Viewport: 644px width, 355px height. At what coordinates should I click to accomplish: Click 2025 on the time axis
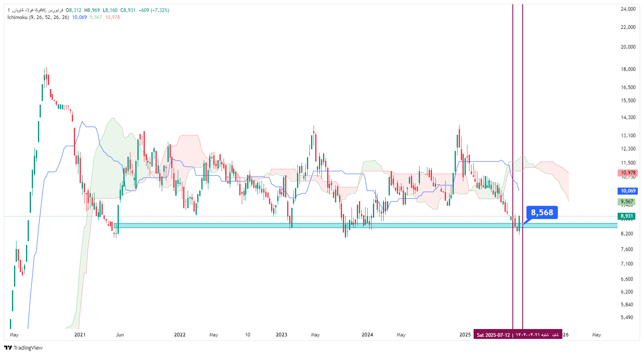[465, 335]
